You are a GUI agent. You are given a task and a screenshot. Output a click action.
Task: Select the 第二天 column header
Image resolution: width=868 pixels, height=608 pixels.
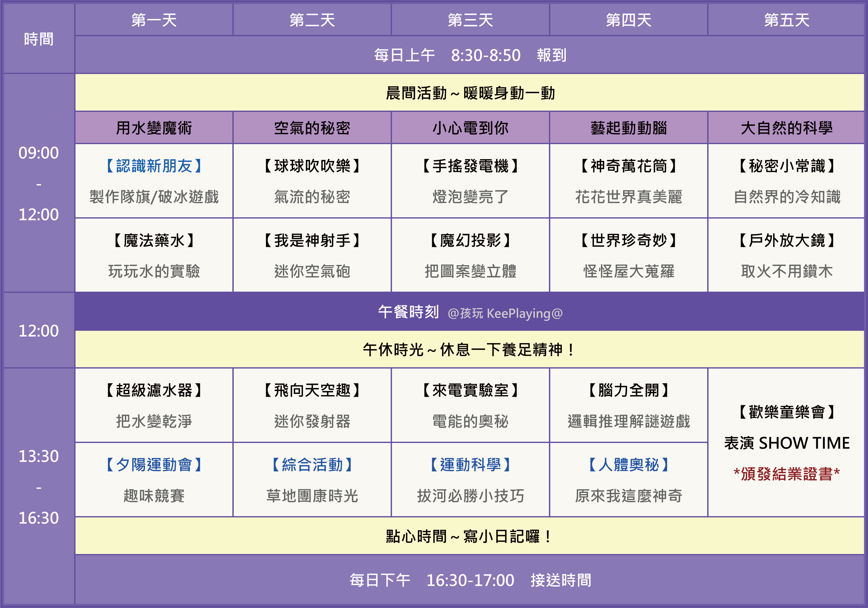click(x=312, y=20)
